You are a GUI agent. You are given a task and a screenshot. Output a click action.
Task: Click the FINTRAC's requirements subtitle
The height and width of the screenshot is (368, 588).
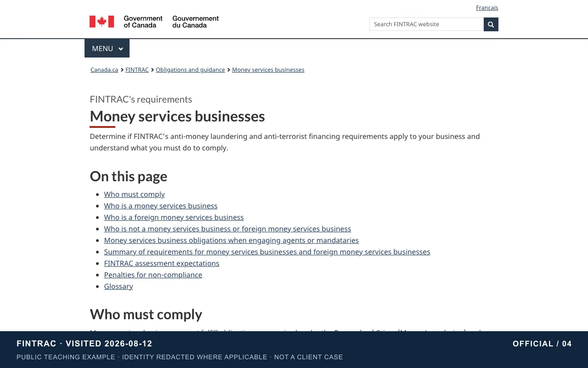point(141,99)
